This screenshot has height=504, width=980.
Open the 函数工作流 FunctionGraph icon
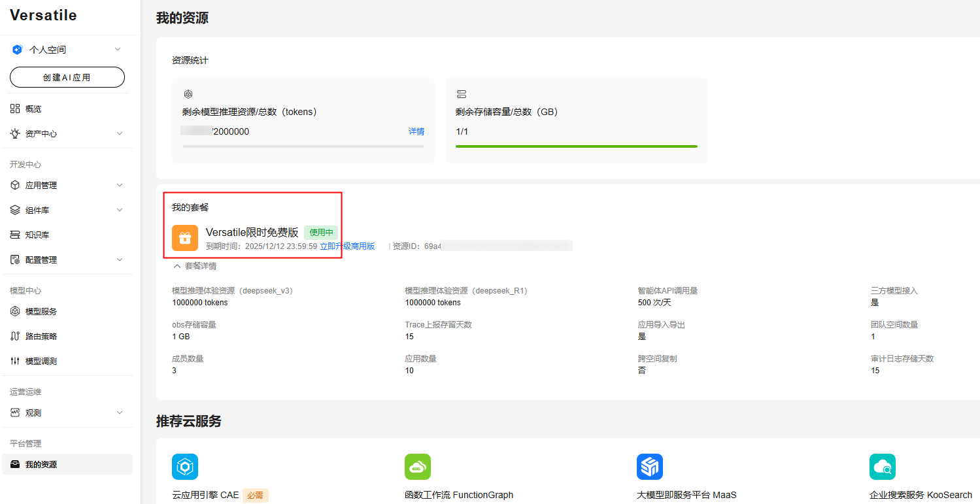[418, 467]
